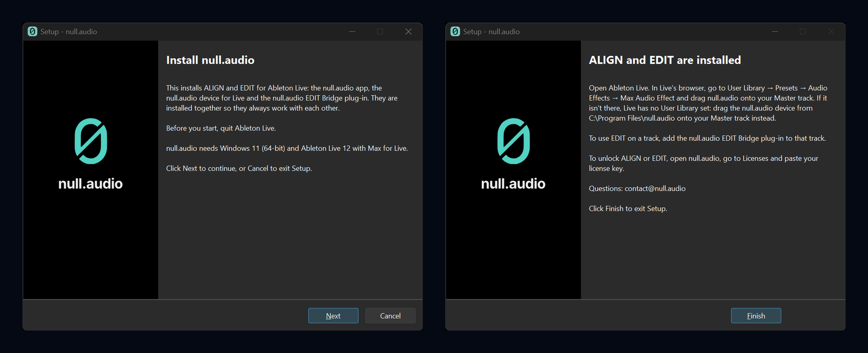Click the "ALIGN and EDIT are installed" heading
Viewport: 868px width, 353px height.
(x=665, y=60)
